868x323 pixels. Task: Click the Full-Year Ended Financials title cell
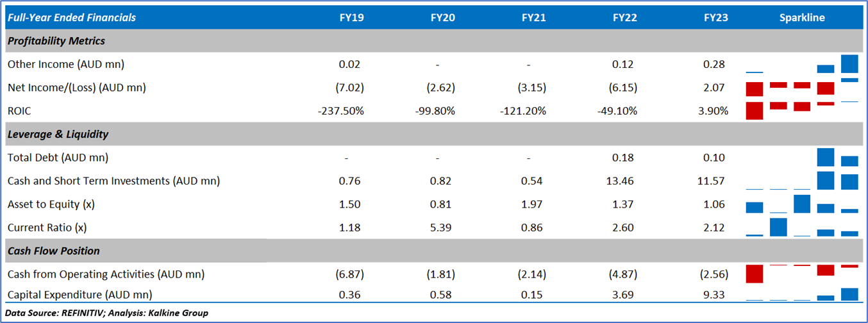(x=71, y=18)
